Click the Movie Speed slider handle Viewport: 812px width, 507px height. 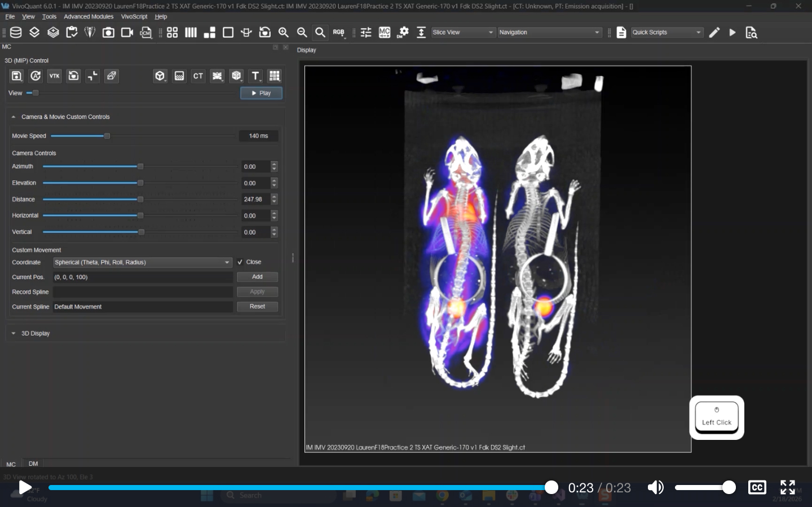[x=107, y=136]
